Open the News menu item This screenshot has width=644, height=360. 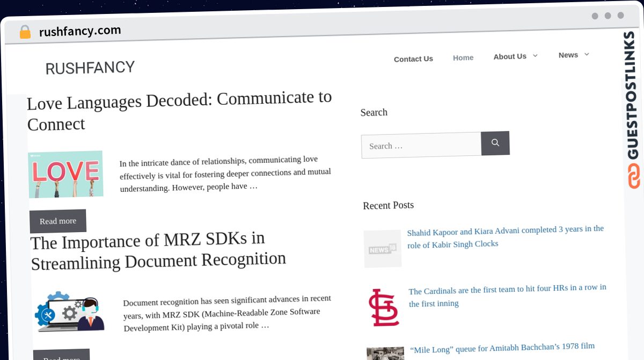pyautogui.click(x=568, y=55)
